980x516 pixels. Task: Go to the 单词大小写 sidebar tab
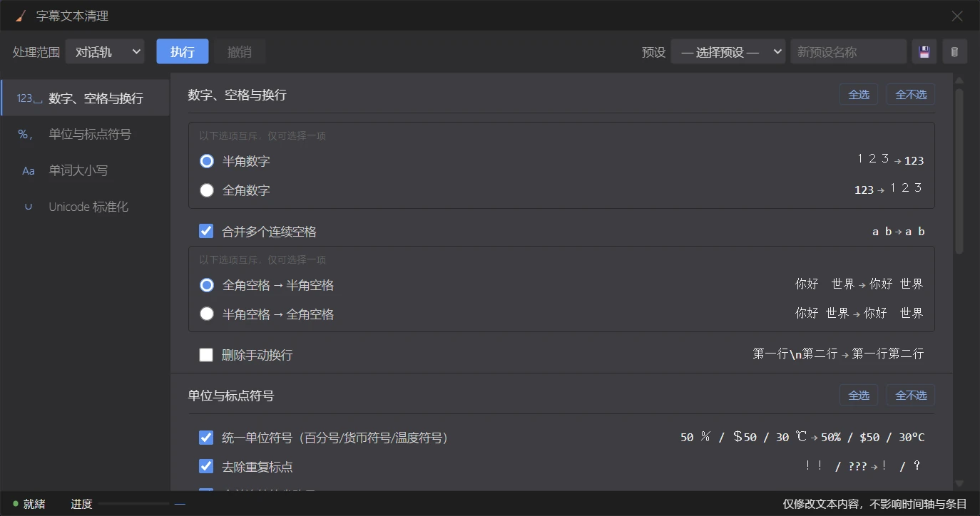[x=85, y=171]
